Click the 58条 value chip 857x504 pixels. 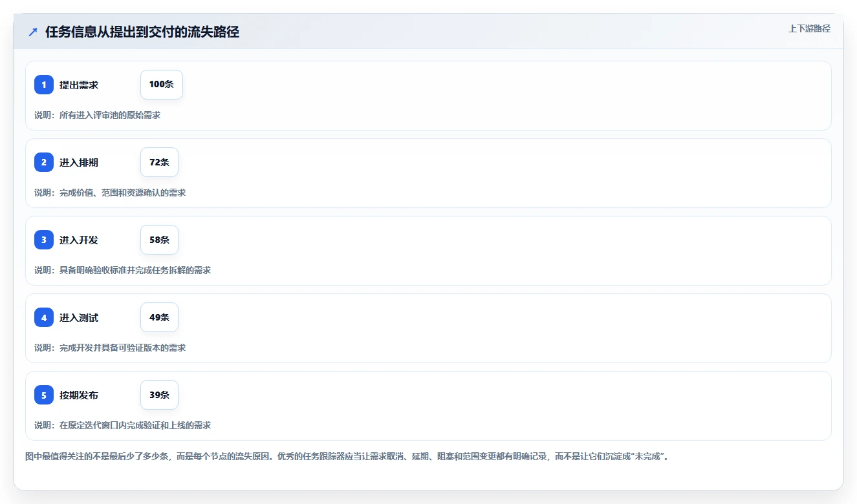159,240
